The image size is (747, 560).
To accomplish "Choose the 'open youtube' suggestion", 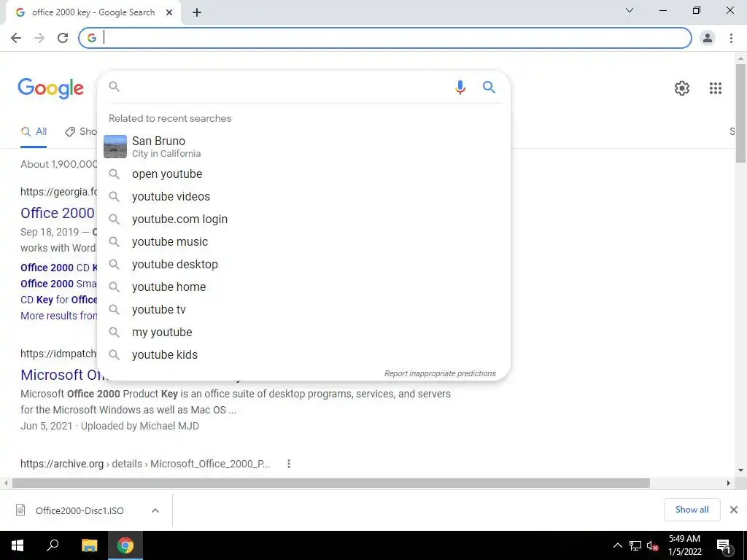I will 303,174.
